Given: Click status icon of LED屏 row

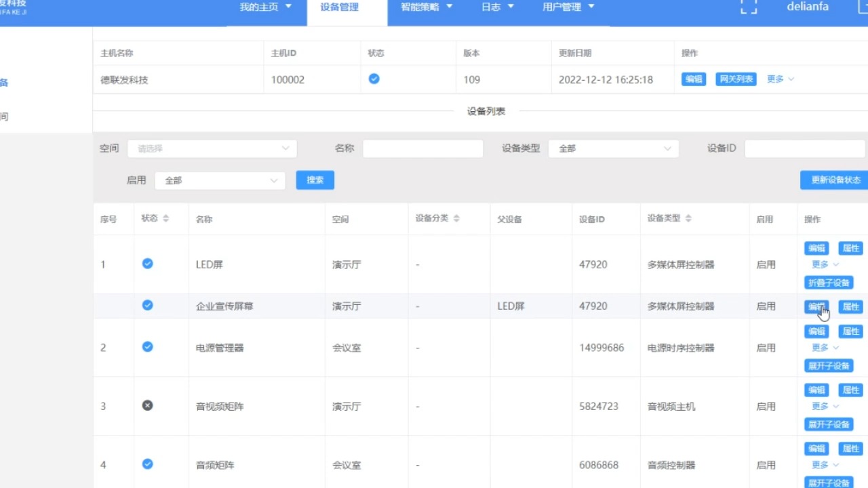Looking at the screenshot, I should (x=147, y=264).
